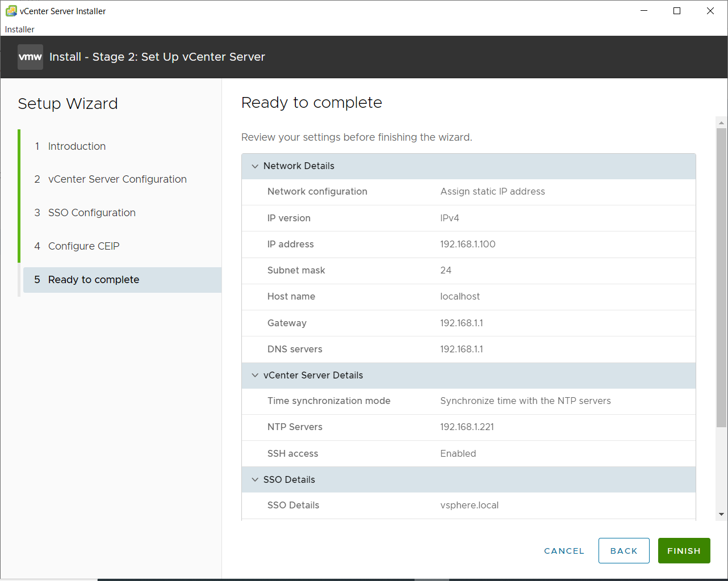Image resolution: width=728 pixels, height=581 pixels.
Task: Click the VMware logo in the header
Action: pos(30,57)
